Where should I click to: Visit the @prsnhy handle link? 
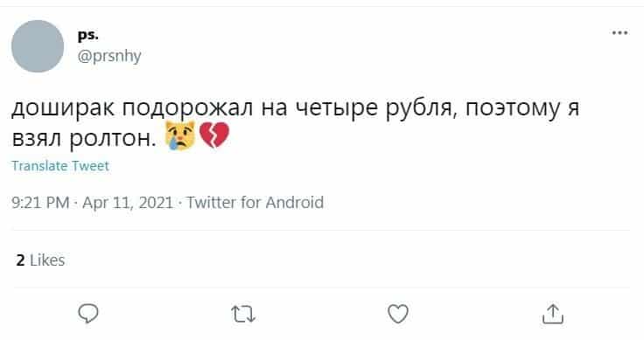coord(109,56)
